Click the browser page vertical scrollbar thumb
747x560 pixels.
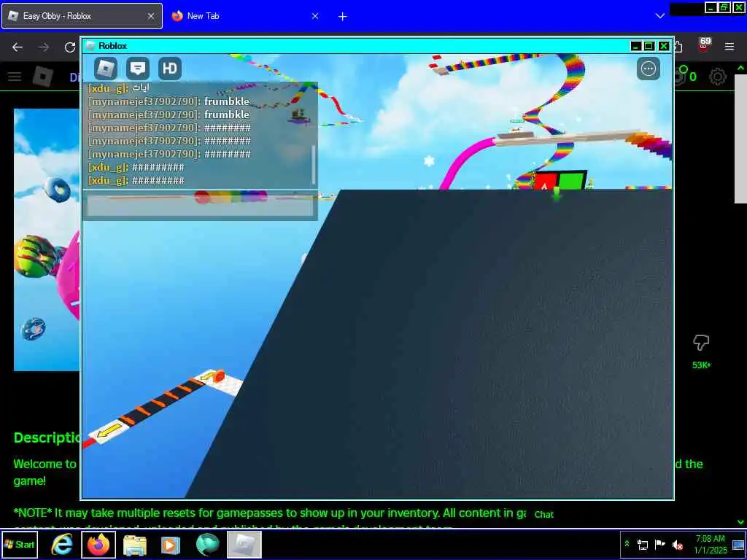[740, 138]
